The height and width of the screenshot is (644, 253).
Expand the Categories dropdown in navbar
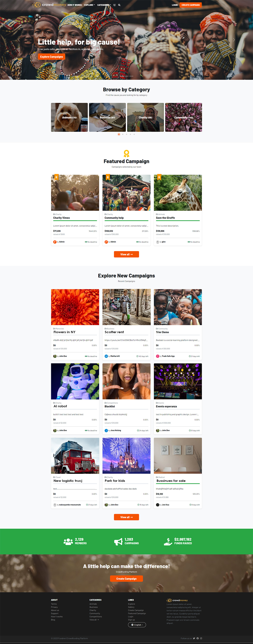click(104, 5)
